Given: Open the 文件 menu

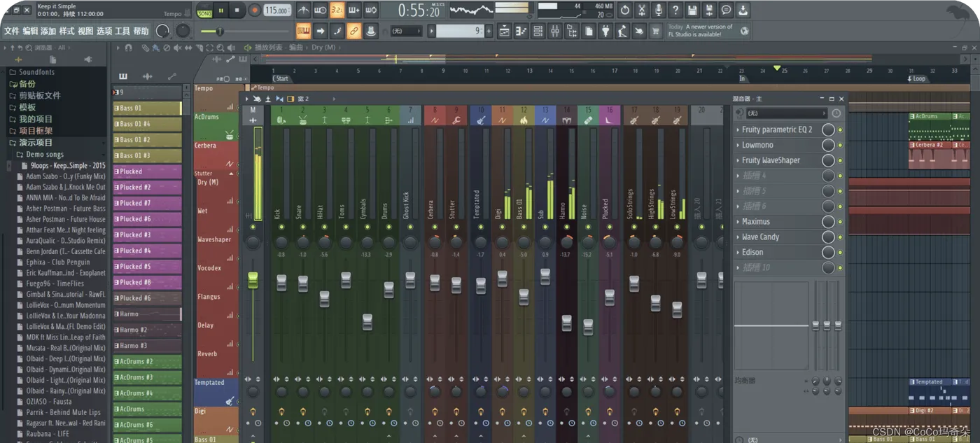Looking at the screenshot, I should click(x=11, y=31).
